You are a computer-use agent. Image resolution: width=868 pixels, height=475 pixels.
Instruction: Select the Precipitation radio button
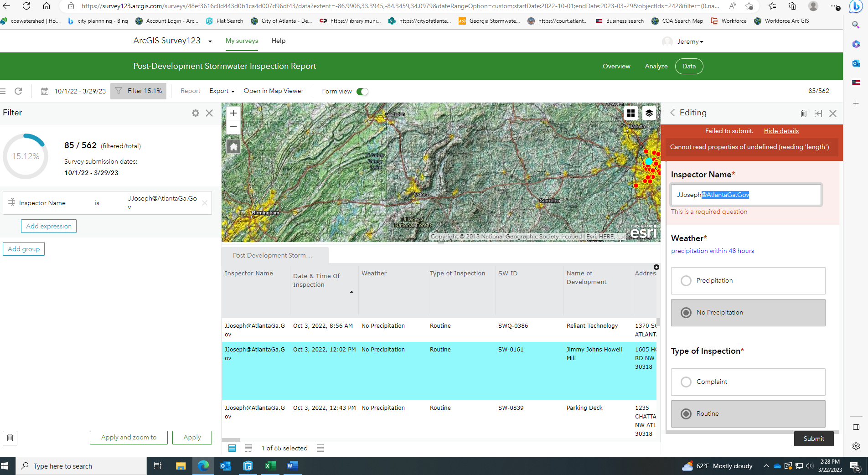(686, 280)
